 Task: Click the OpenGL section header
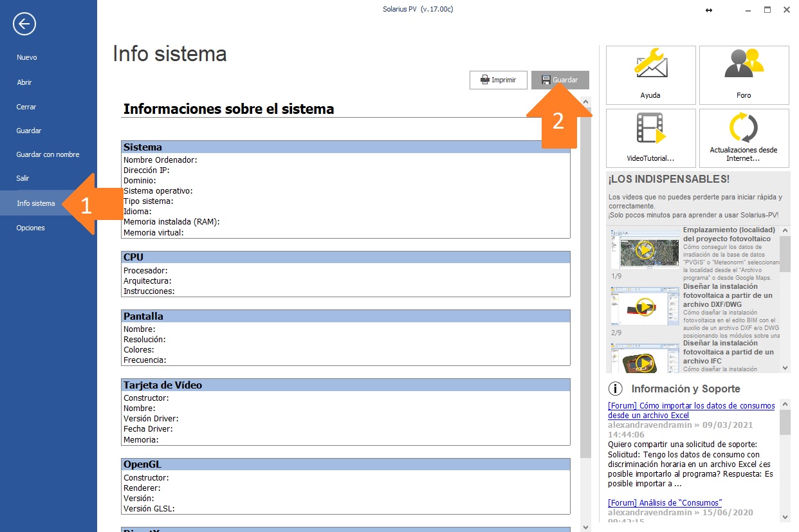pos(345,464)
